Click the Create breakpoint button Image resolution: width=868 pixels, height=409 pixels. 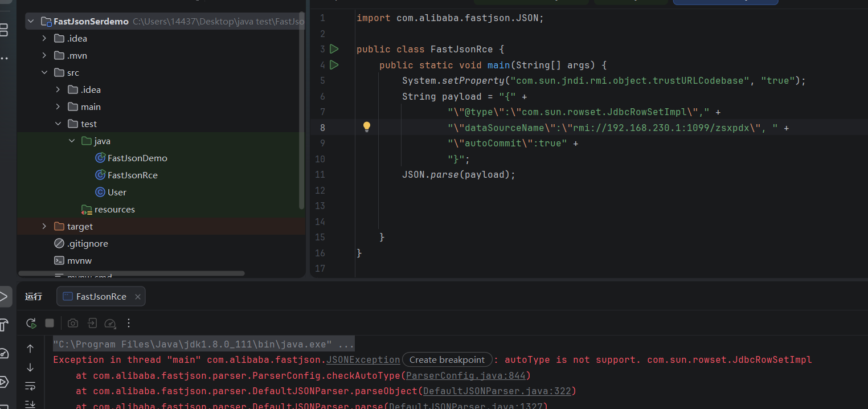pos(447,359)
